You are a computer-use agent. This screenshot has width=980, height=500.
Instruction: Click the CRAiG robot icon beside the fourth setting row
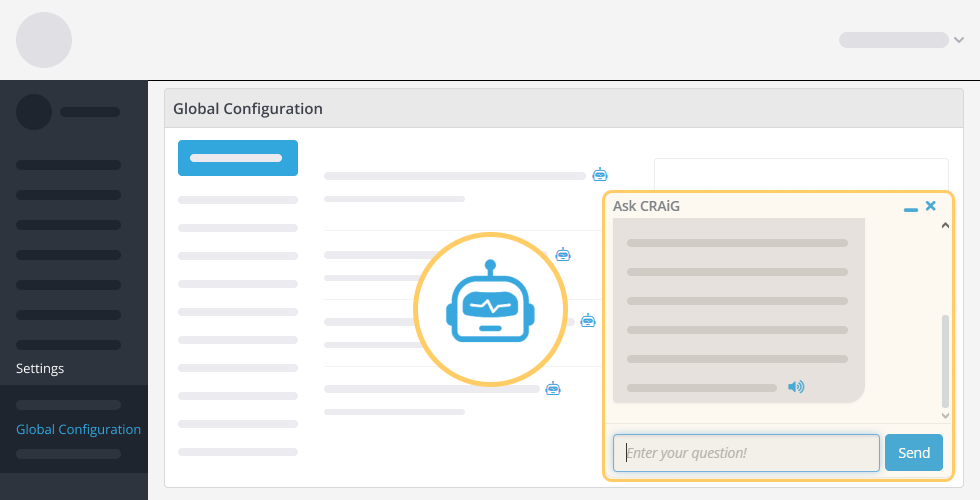(x=553, y=388)
